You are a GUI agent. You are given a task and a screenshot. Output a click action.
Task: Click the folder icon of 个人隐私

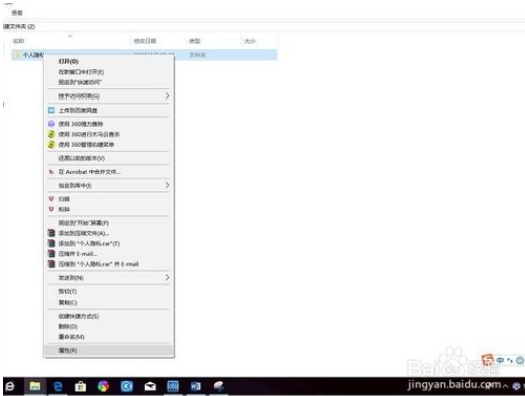[x=17, y=55]
